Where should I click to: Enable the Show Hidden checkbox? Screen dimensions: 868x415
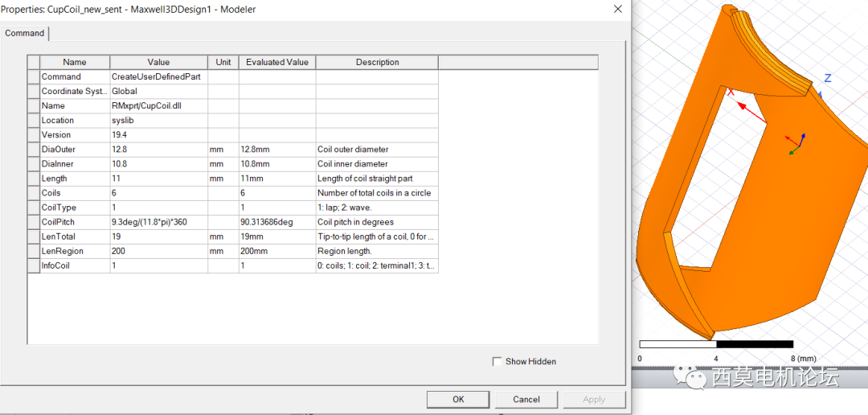click(497, 361)
